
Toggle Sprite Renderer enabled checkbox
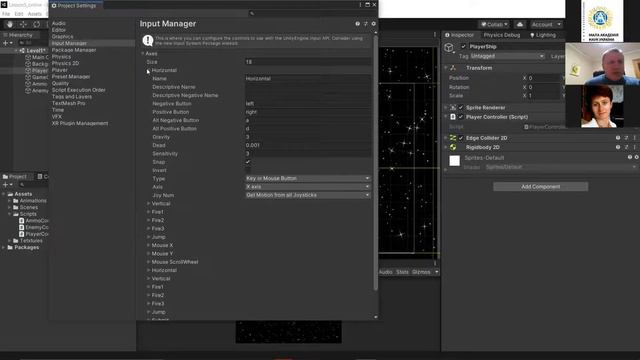click(x=461, y=108)
